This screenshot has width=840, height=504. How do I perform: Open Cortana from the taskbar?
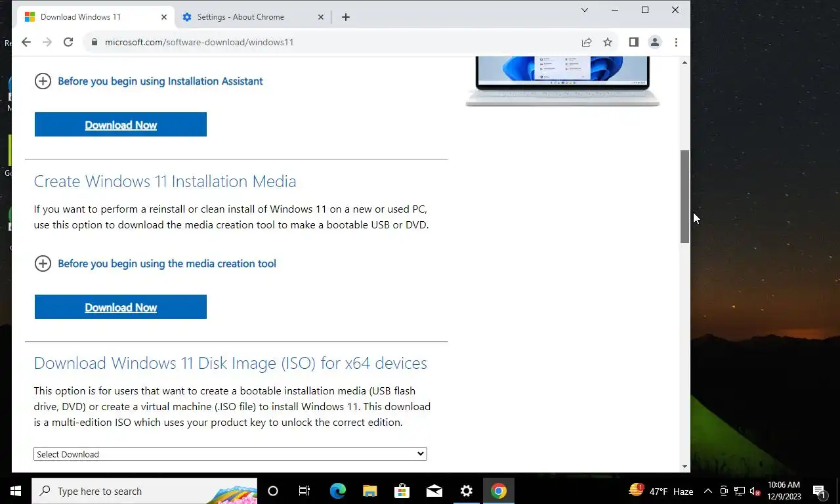(x=273, y=491)
